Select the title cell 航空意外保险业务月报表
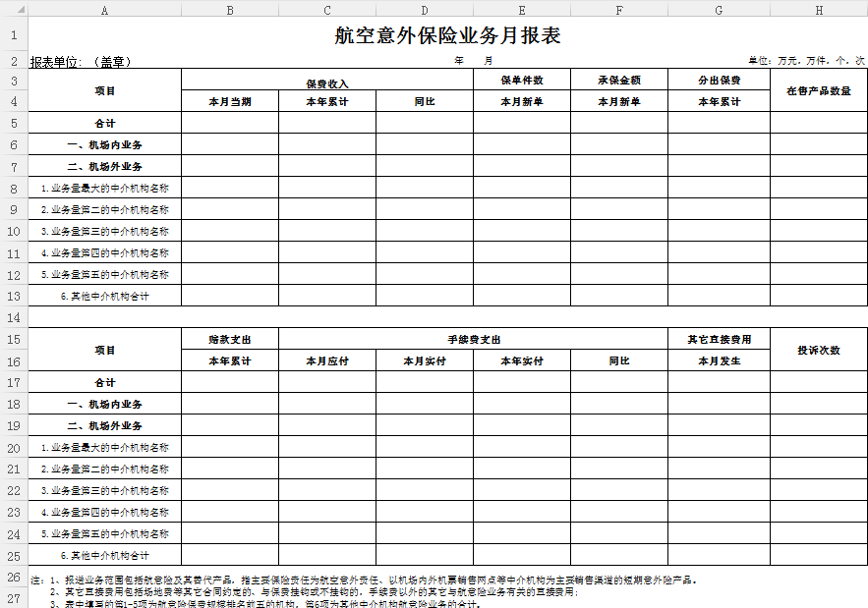The height and width of the screenshot is (608, 868). (x=447, y=36)
